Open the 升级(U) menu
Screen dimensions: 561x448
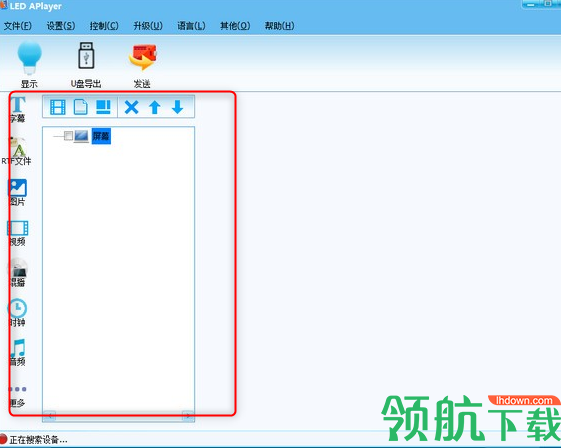point(148,26)
